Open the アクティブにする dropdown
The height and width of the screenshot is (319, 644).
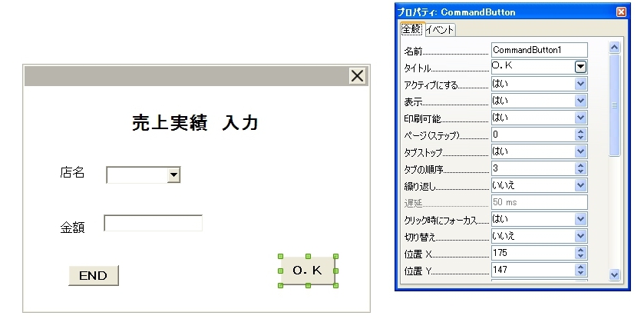pos(581,84)
